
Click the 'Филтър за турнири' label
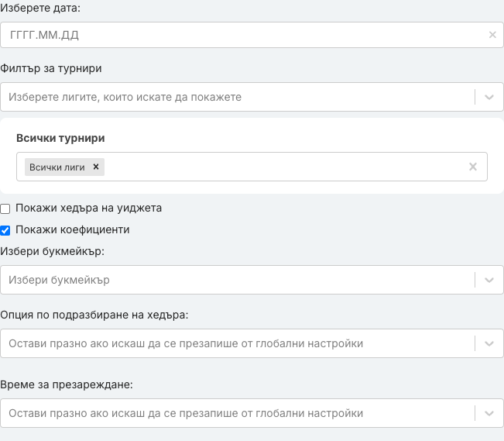coord(51,68)
